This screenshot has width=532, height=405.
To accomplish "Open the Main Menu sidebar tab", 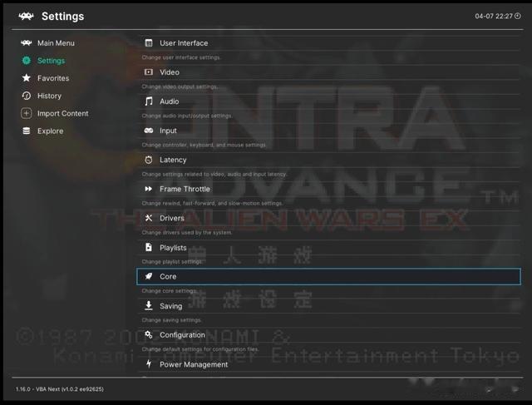I will pos(47,42).
